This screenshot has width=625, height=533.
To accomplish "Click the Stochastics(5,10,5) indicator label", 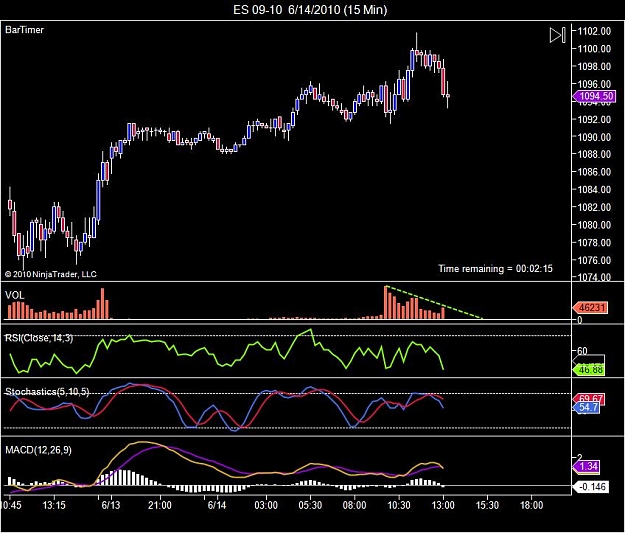I will 47,392.
